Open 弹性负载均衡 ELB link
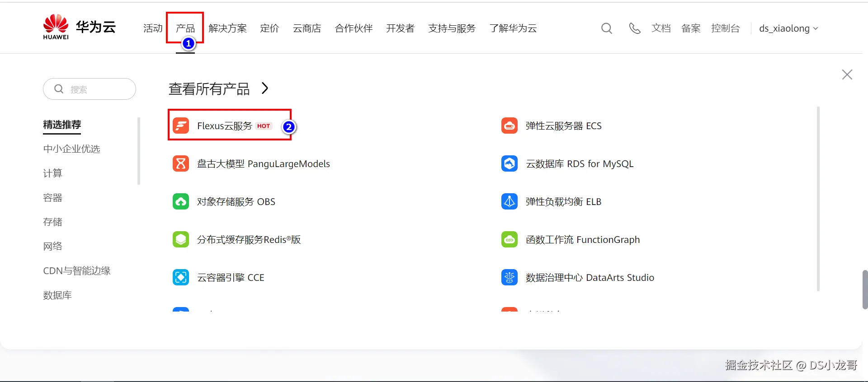868x382 pixels. point(564,202)
